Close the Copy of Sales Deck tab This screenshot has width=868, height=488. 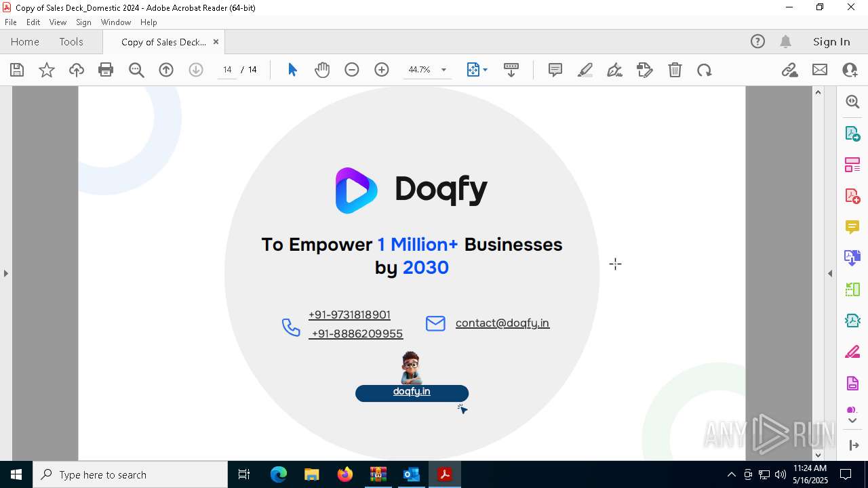[x=216, y=41]
